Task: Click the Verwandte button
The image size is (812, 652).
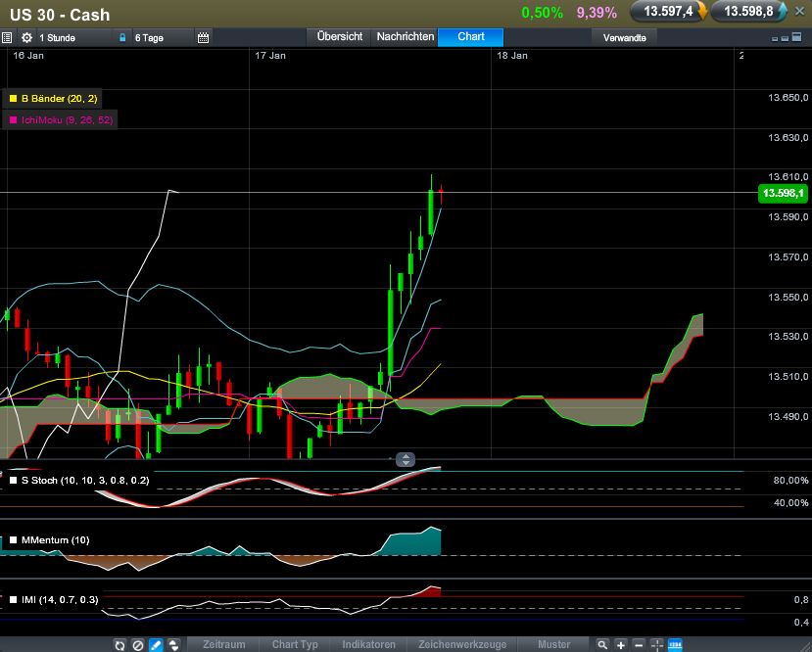Action: point(625,37)
